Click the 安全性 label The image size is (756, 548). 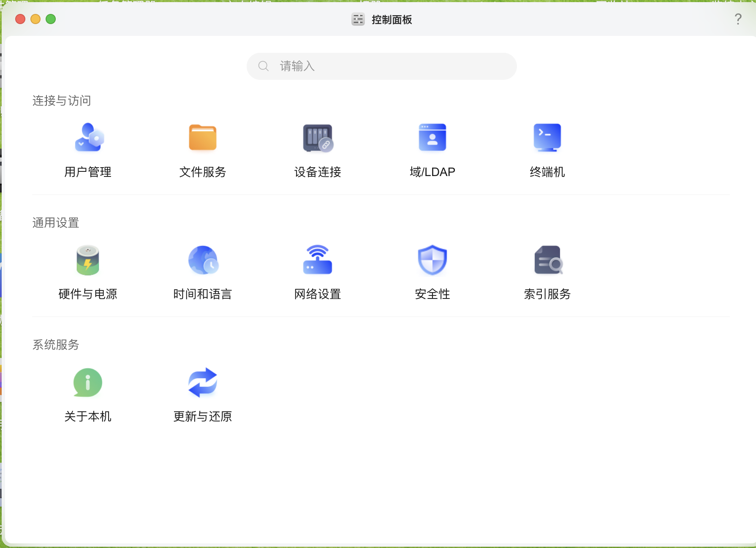click(x=432, y=294)
